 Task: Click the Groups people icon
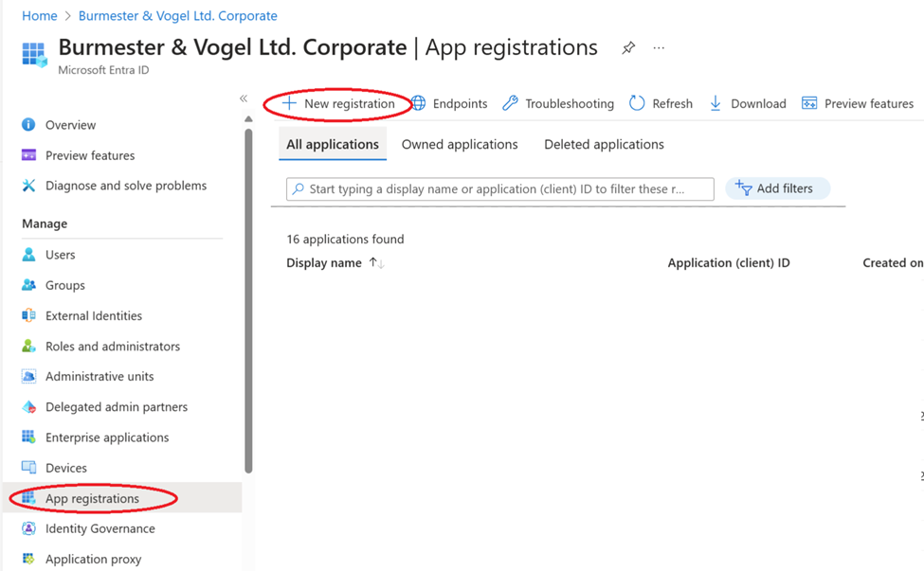pos(28,285)
